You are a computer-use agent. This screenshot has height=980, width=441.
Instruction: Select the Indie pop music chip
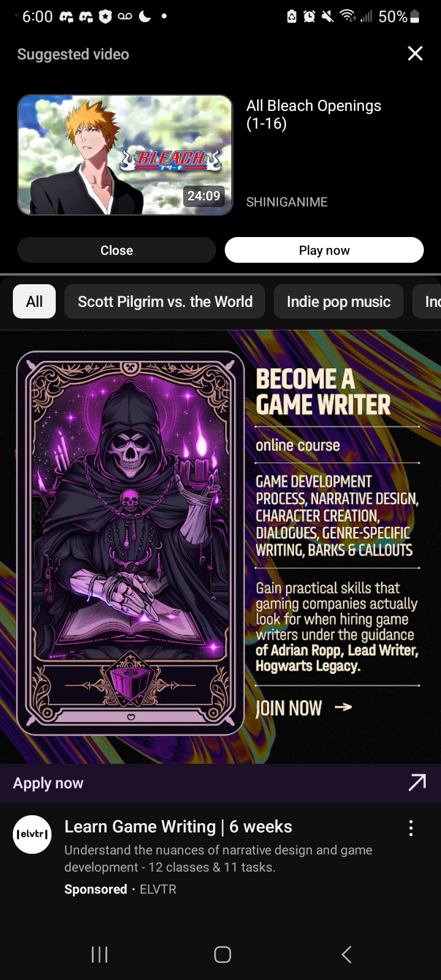coord(339,301)
